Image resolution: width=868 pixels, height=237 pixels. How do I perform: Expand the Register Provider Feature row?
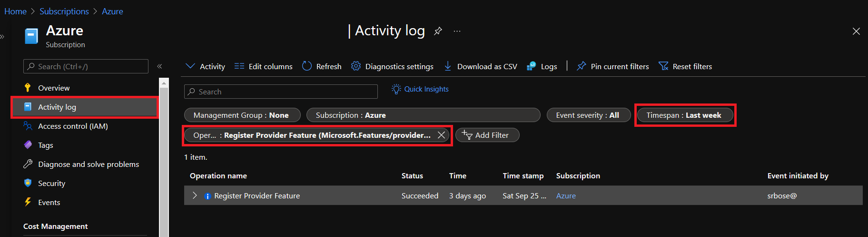(195, 196)
